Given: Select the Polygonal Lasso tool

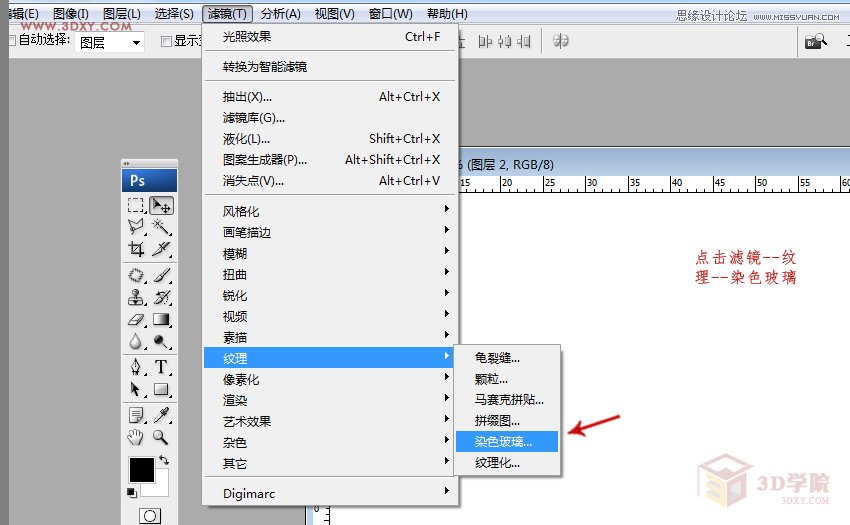Looking at the screenshot, I should [x=136, y=226].
